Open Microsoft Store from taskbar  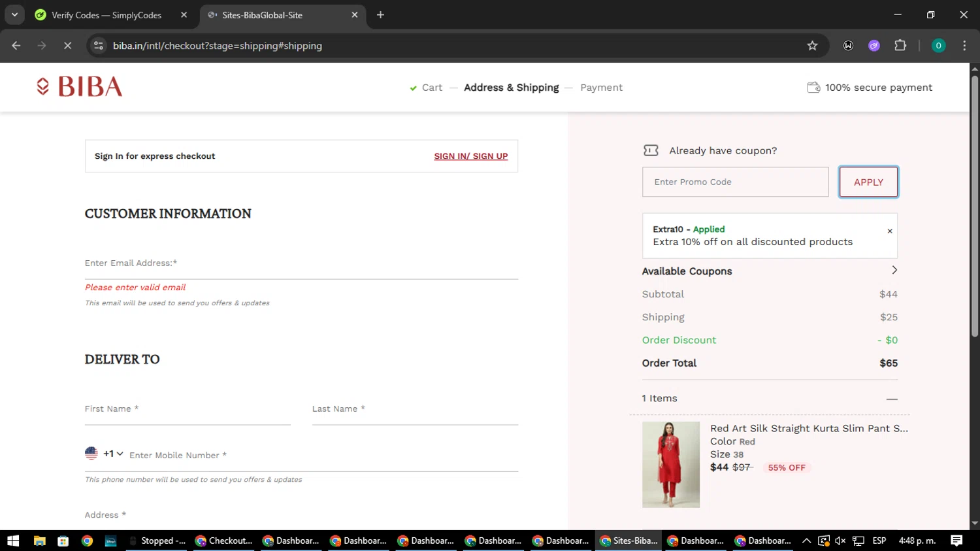(63, 541)
